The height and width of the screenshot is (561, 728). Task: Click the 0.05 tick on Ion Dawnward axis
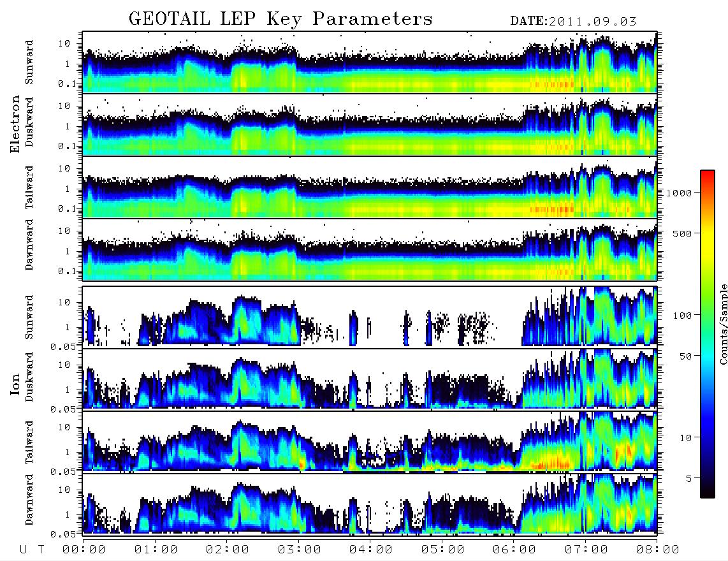(64, 534)
